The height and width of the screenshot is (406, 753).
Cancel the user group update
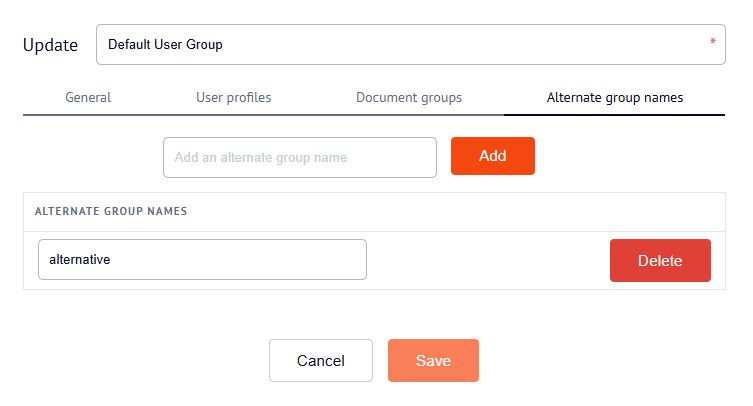(320, 361)
